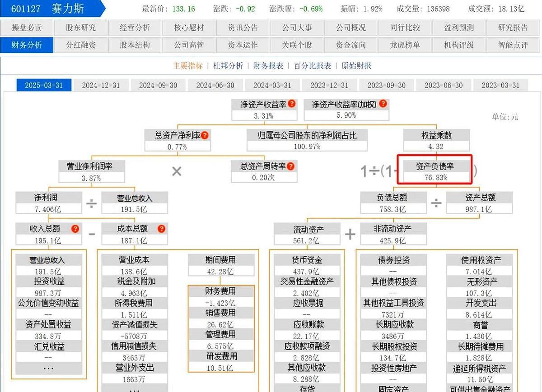Switch to the 股东研究 tab
The image size is (542, 392).
tap(81, 28)
